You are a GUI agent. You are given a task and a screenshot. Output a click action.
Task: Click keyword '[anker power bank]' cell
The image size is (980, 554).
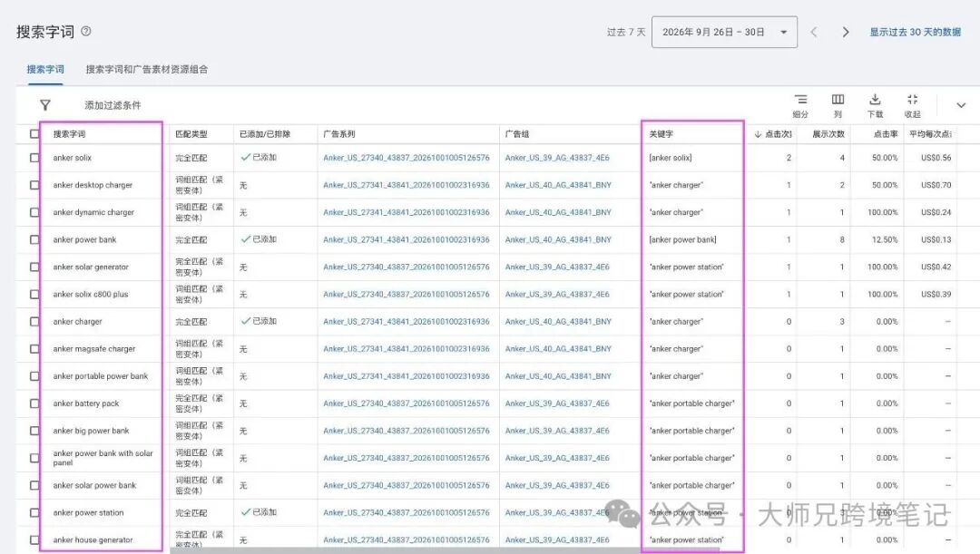(x=682, y=240)
